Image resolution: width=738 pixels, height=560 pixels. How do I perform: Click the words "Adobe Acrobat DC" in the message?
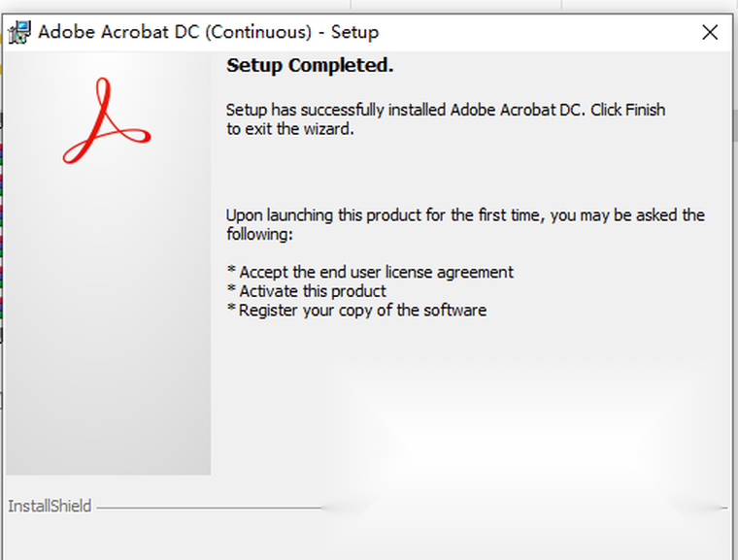[518, 110]
